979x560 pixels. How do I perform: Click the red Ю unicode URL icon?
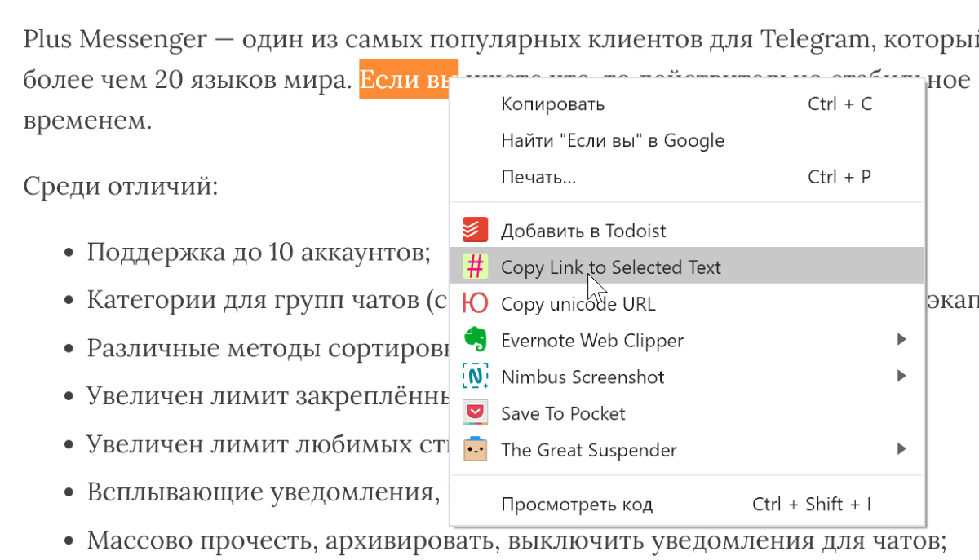(x=475, y=304)
